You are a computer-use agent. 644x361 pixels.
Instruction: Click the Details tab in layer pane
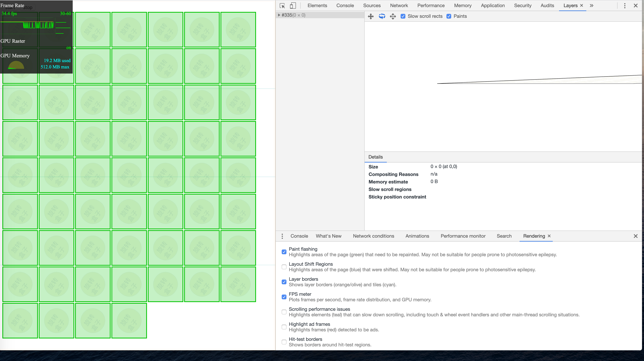coord(375,157)
